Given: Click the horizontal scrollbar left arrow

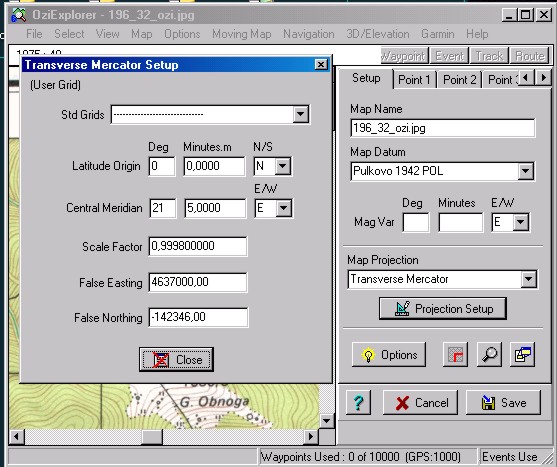Looking at the screenshot, I should click(x=17, y=436).
